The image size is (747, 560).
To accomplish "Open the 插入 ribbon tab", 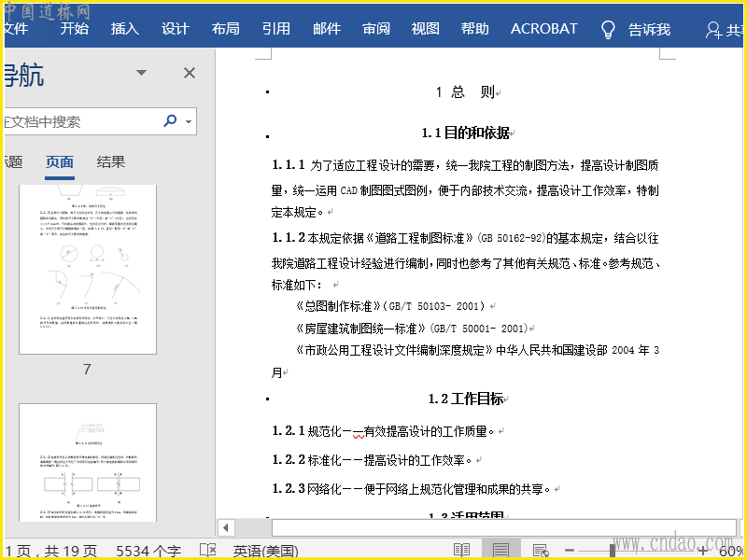I will click(x=125, y=29).
